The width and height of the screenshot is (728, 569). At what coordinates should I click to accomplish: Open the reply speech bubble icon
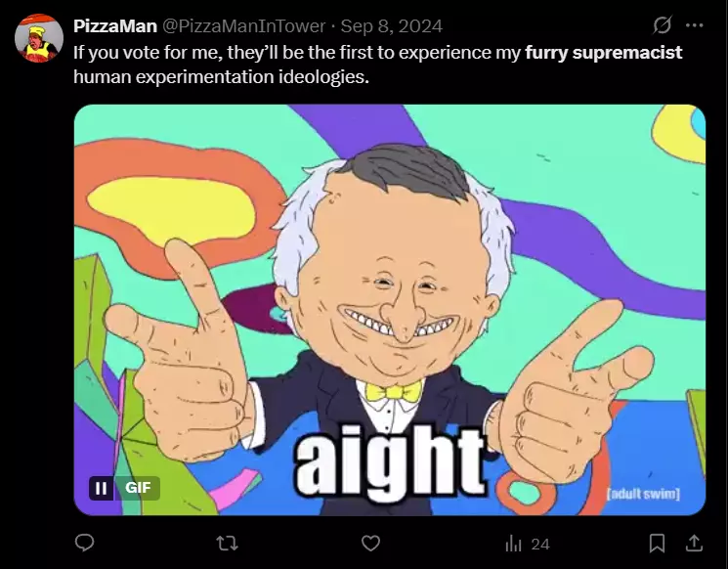(x=84, y=543)
